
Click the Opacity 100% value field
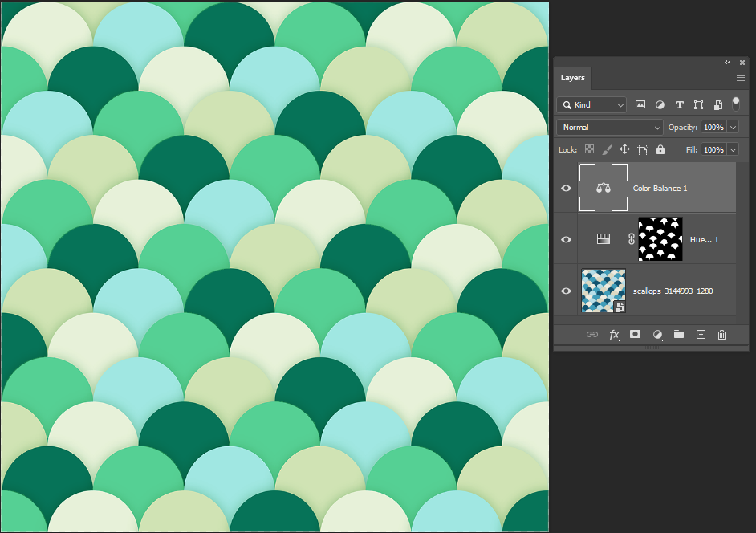(714, 128)
